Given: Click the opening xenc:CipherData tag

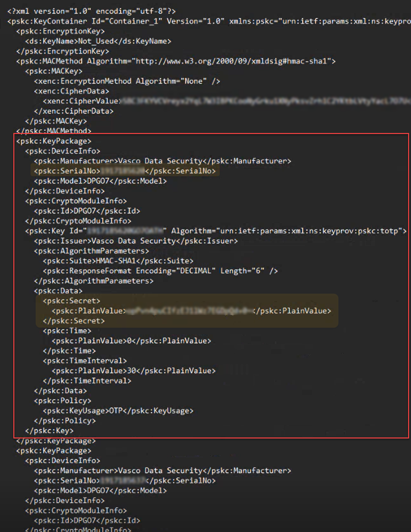Looking at the screenshot, I should pos(72,91).
